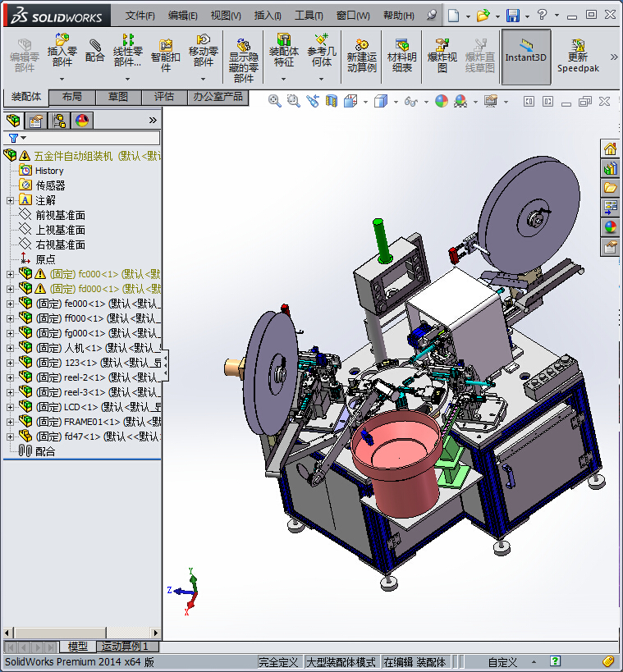Click New Motion Study (新建运动算例)
Screen dimensions: 623x672
click(x=361, y=55)
